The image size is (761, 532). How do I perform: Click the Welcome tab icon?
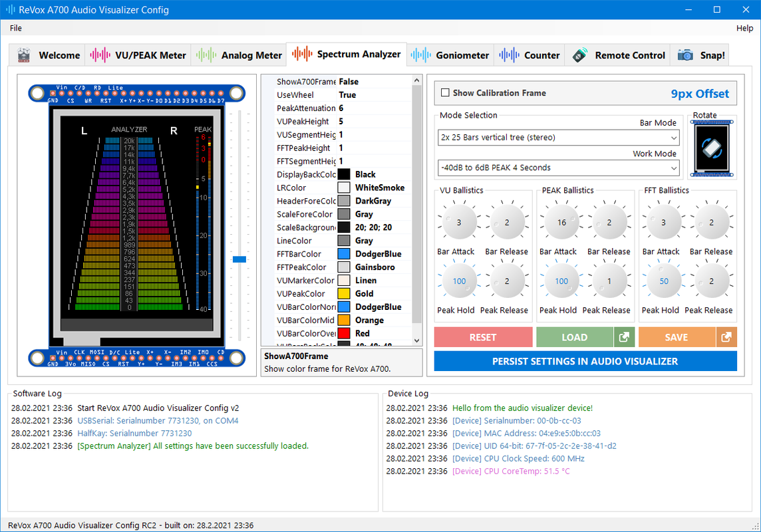pos(24,55)
